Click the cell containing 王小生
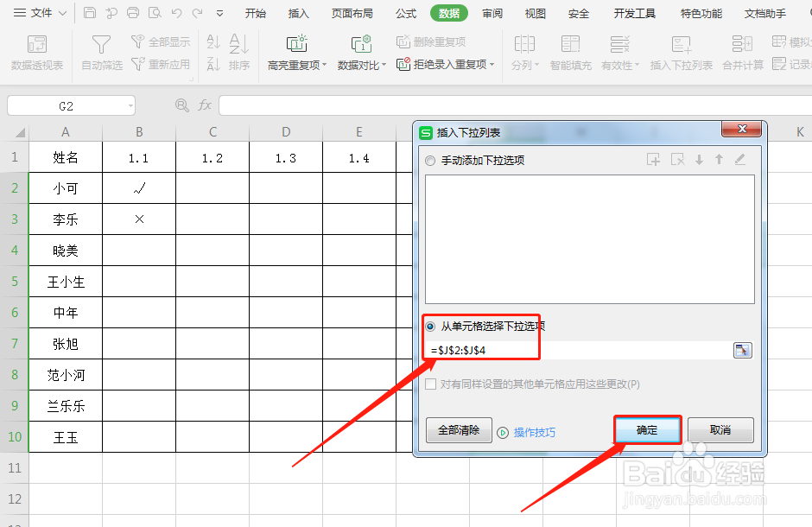 point(66,282)
